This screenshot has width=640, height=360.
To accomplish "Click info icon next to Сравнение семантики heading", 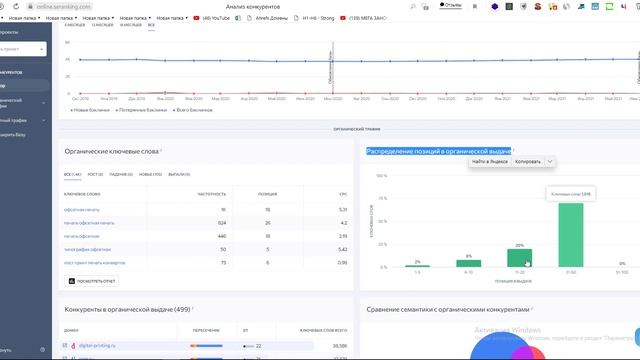I will click(532, 308).
